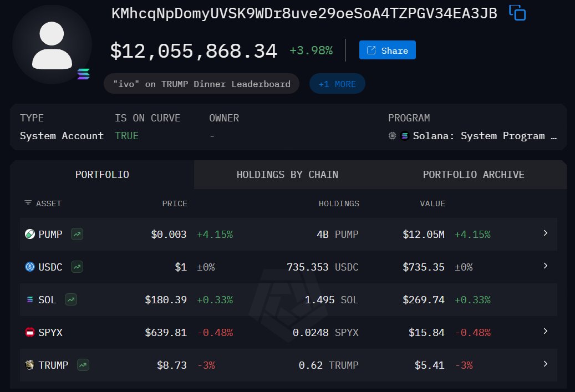Click the 0.0248 SPYX holdings cell
Viewport: 575px width, 392px height.
[325, 333]
